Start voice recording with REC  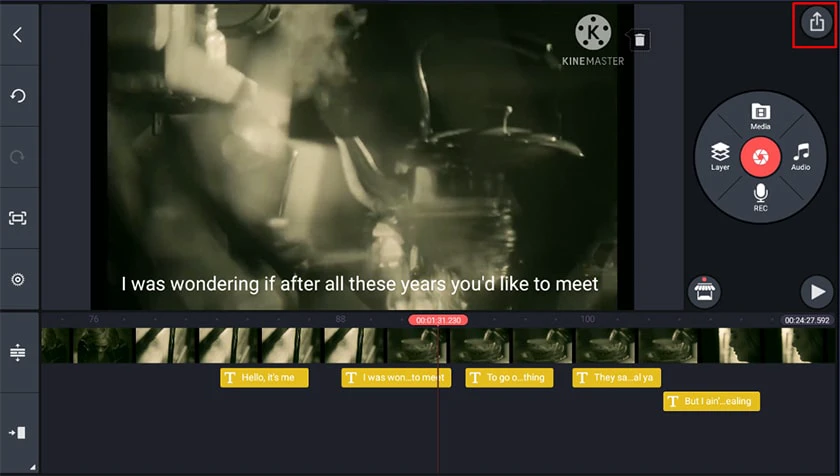pyautogui.click(x=760, y=197)
